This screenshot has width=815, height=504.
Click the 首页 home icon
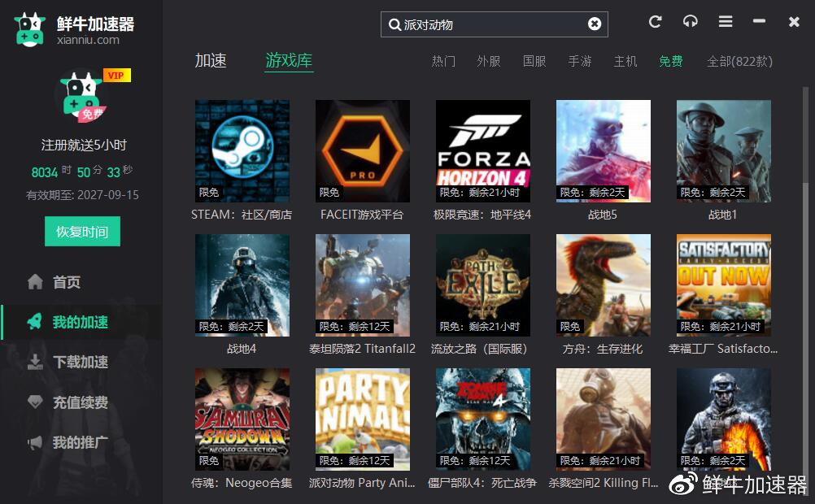35,281
